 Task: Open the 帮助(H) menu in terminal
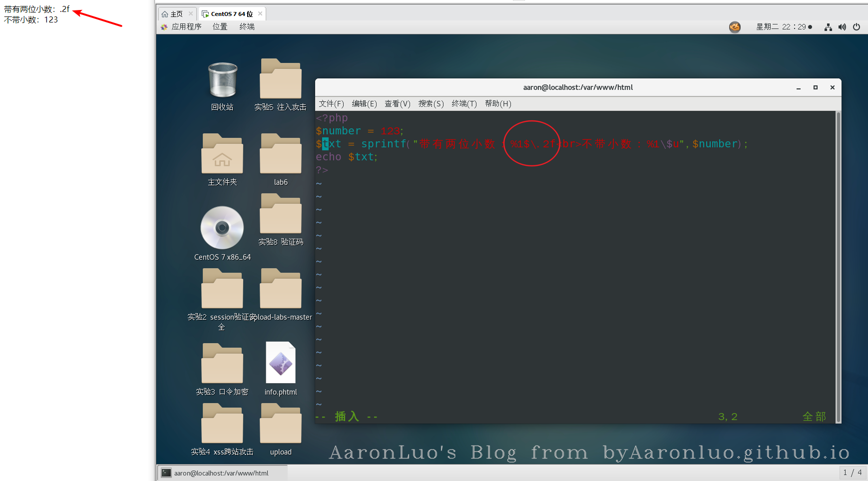pos(498,104)
